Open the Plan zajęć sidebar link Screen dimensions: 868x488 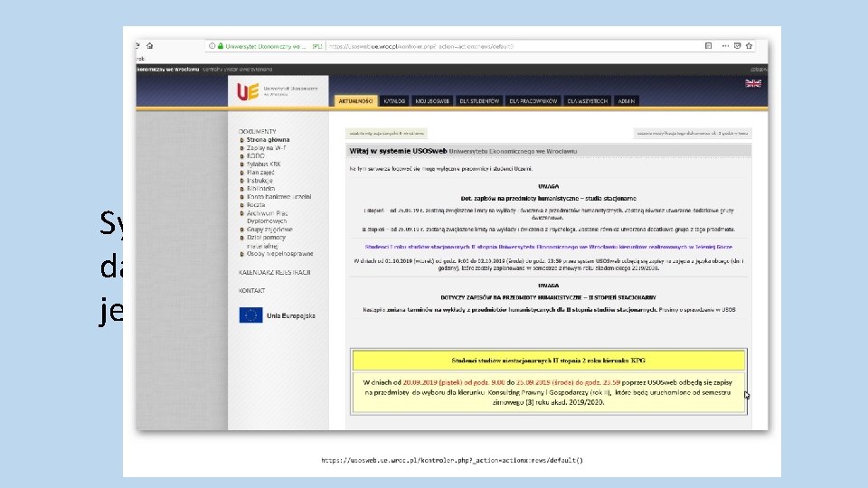[x=260, y=173]
